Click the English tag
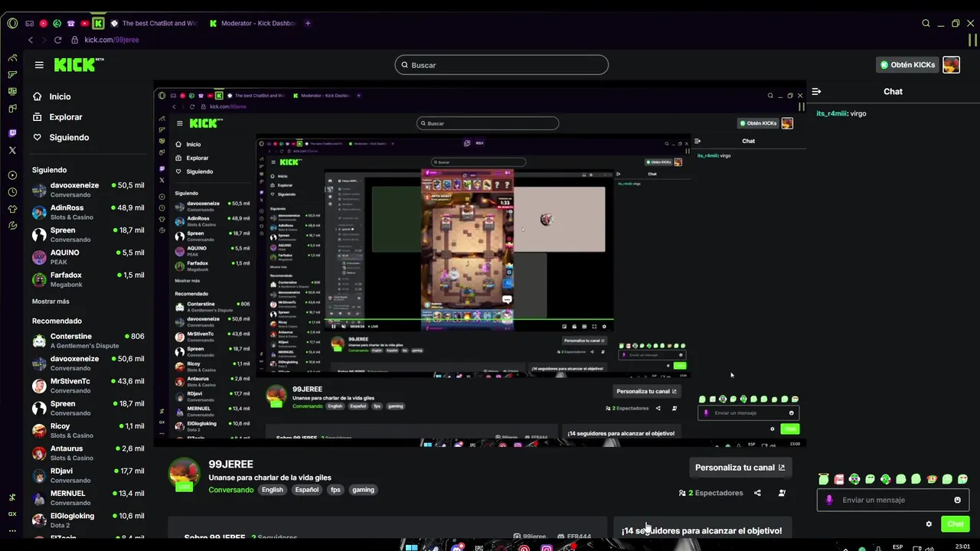Screen dimensions: 980x551 click(x=272, y=490)
